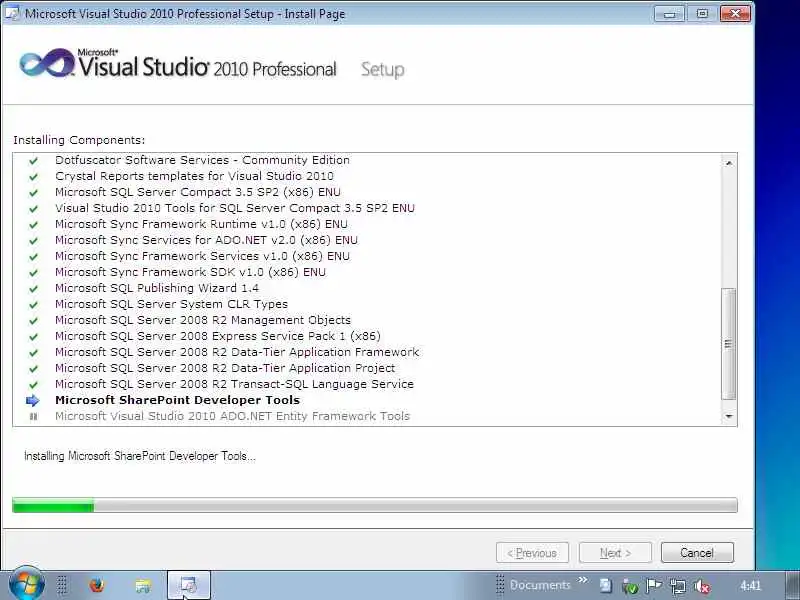Click the disabled Next button
The width and height of the screenshot is (800, 600).
tap(615, 553)
